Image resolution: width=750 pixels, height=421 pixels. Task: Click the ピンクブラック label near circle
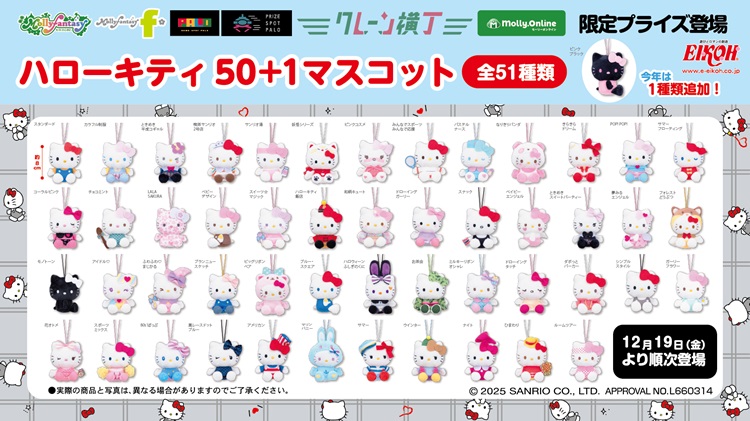point(575,52)
